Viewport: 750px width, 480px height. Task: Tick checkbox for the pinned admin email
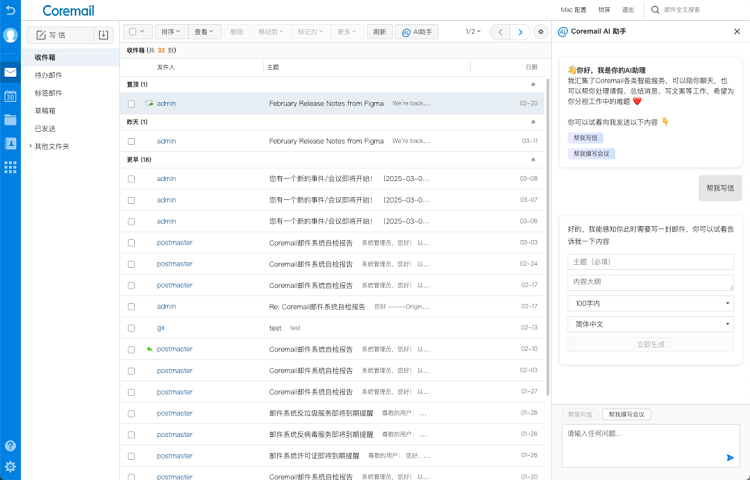click(131, 103)
